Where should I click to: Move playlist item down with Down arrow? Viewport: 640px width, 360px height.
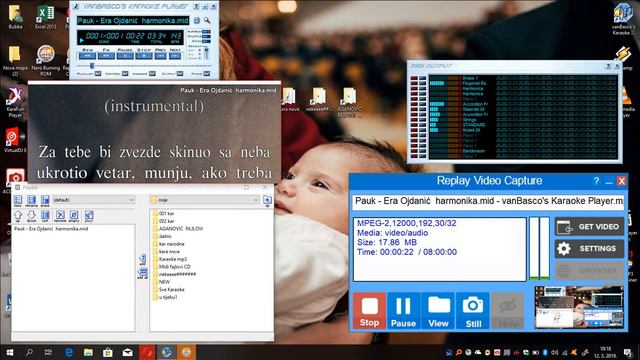point(31,216)
